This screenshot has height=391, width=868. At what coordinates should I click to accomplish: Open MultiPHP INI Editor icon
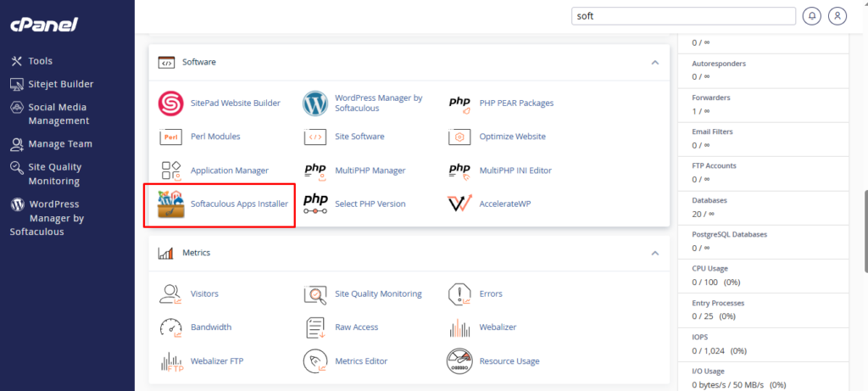coord(459,171)
